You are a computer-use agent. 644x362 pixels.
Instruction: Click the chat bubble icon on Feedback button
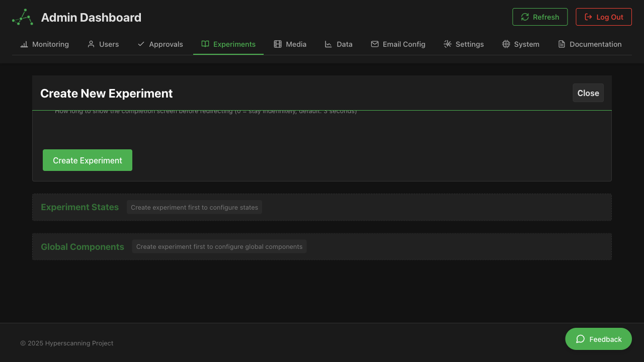point(580,339)
